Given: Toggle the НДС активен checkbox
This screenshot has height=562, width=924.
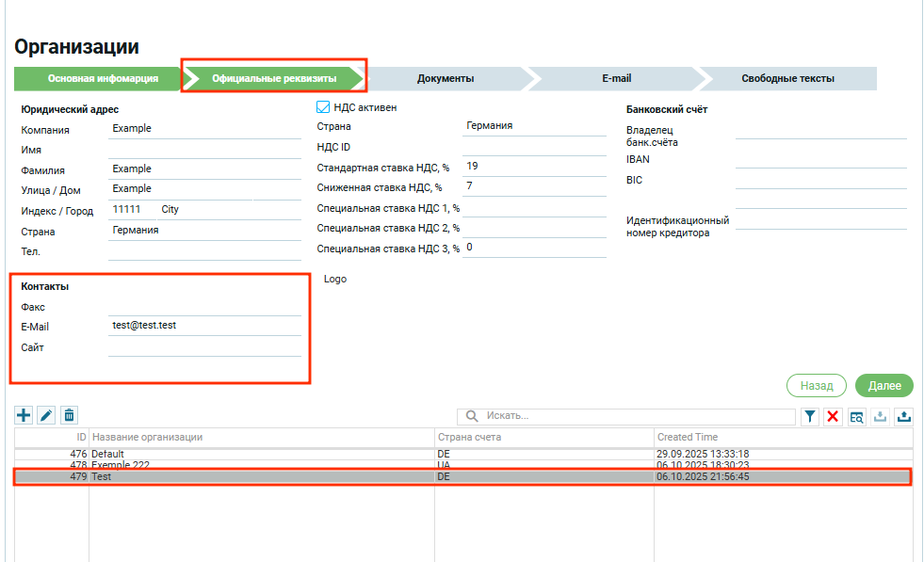Looking at the screenshot, I should click(x=323, y=107).
